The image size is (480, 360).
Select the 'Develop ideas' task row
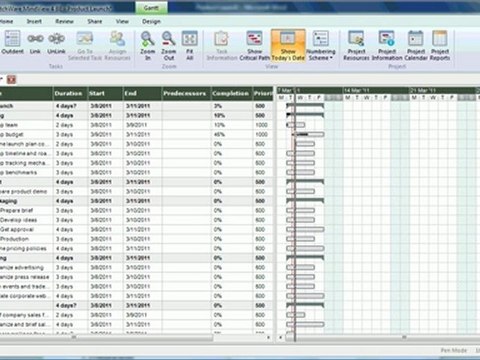click(x=136, y=220)
